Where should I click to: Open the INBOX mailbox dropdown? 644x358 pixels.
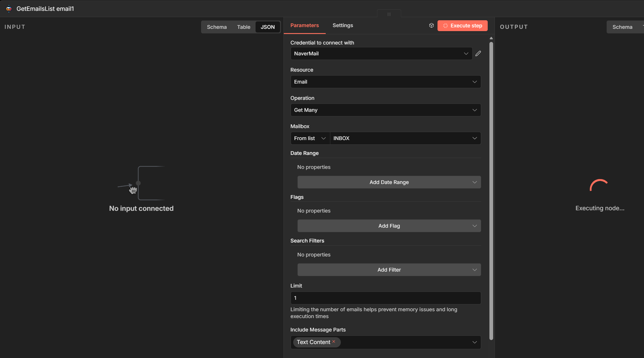pos(405,138)
